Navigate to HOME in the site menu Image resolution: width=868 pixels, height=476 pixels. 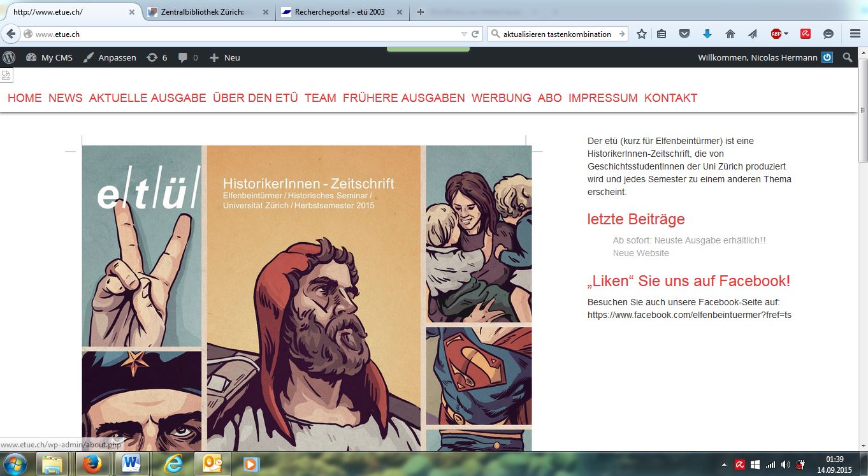pyautogui.click(x=25, y=98)
